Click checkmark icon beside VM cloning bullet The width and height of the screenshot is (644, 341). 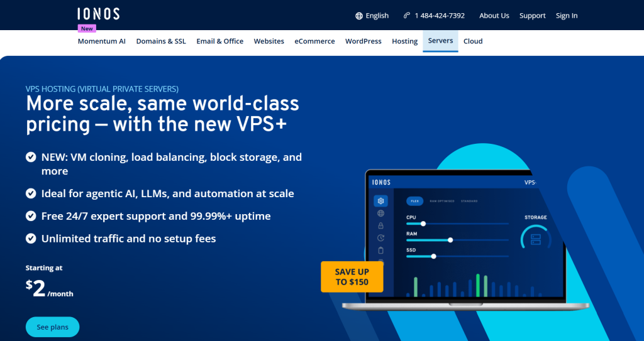(x=31, y=157)
